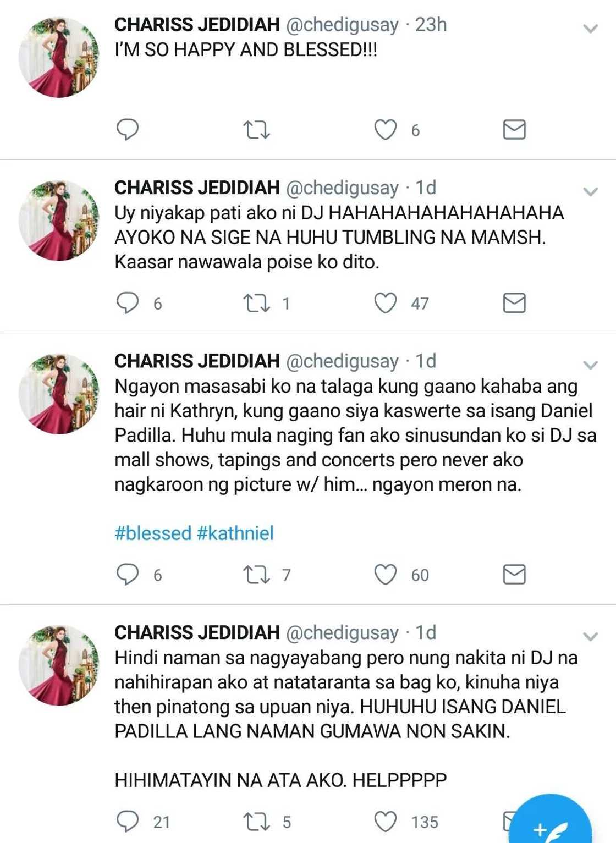Like the #kathniel tweet with 60 likes
This screenshot has height=843, width=616.
(x=385, y=575)
